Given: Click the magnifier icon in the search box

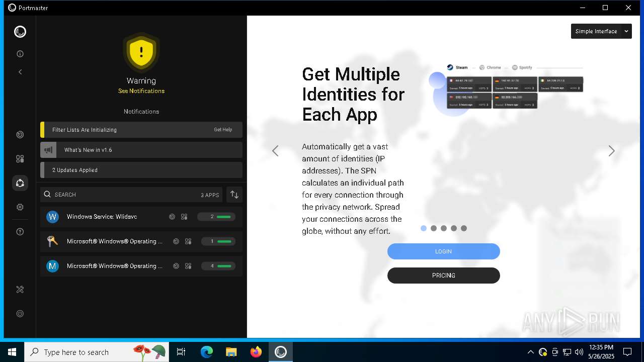Looking at the screenshot, I should 47,195.
